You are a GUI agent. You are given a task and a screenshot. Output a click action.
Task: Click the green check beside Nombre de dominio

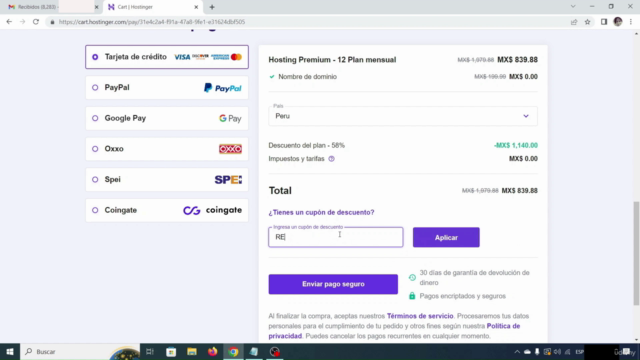(272, 77)
